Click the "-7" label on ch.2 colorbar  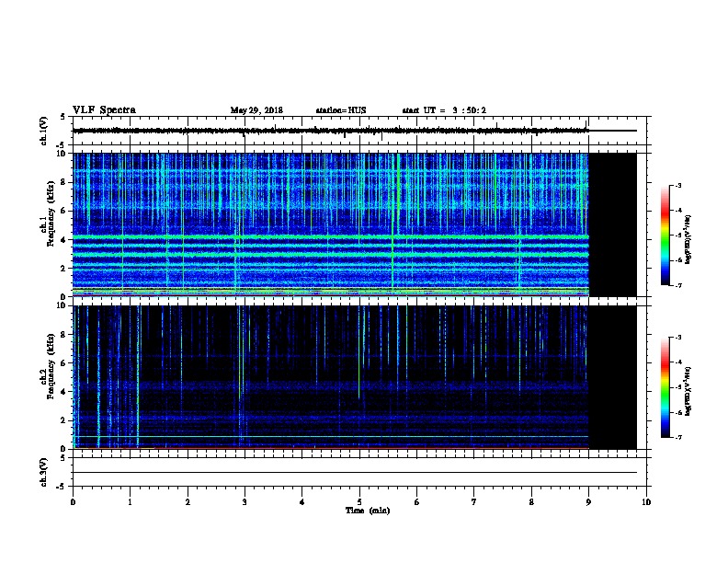(678, 438)
